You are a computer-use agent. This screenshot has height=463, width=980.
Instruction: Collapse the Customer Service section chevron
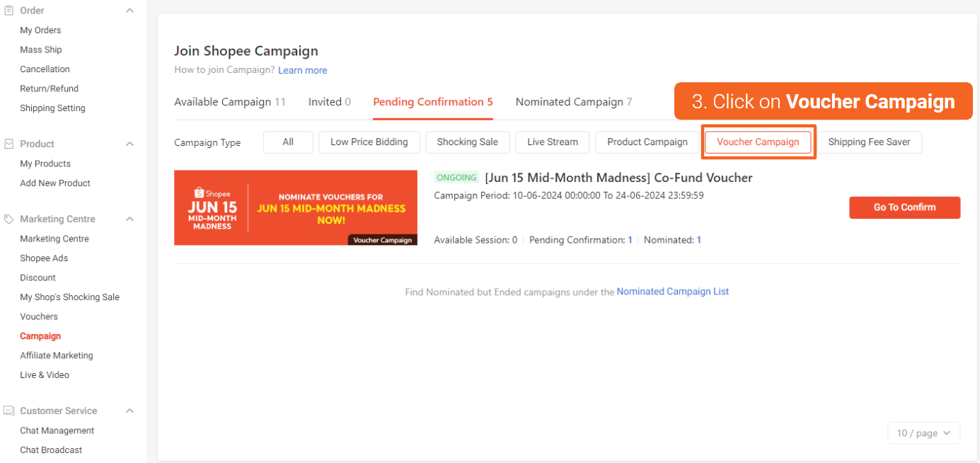129,411
